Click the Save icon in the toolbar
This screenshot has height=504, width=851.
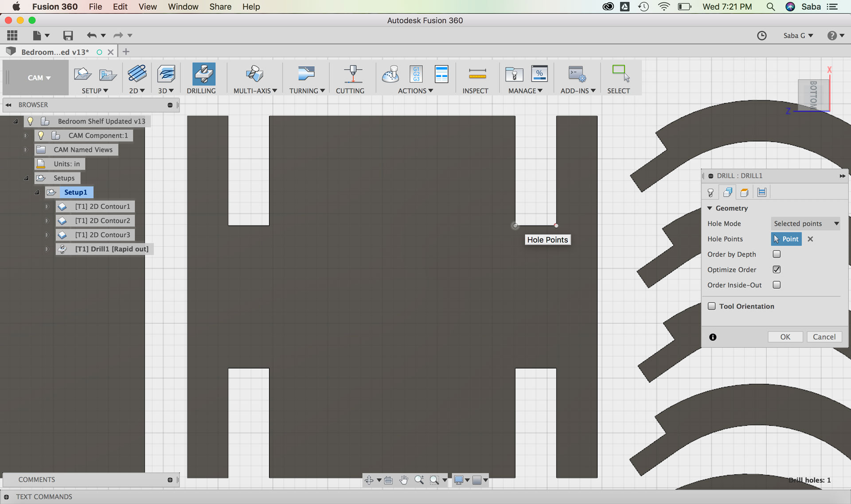click(68, 35)
